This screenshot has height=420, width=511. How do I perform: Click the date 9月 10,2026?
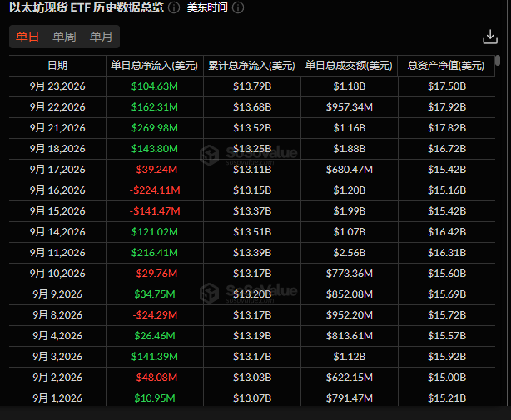click(57, 274)
